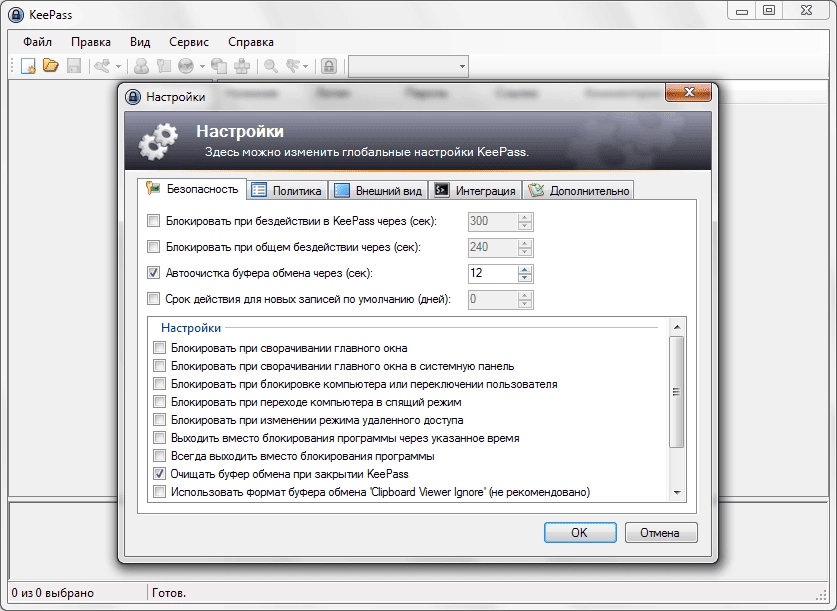Check Выходить вместо блокирования через указанное время

click(x=159, y=438)
